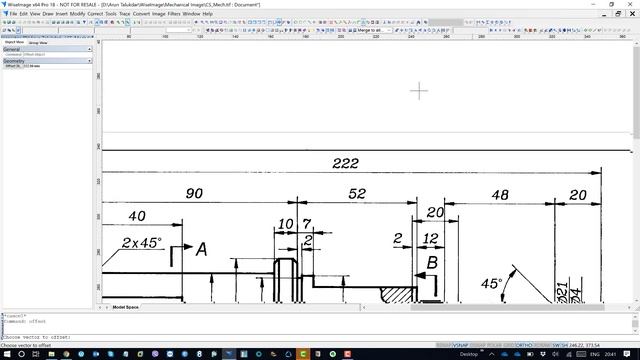640x360 pixels.
Task: Open Task View on the taskbar
Action: click(36, 354)
